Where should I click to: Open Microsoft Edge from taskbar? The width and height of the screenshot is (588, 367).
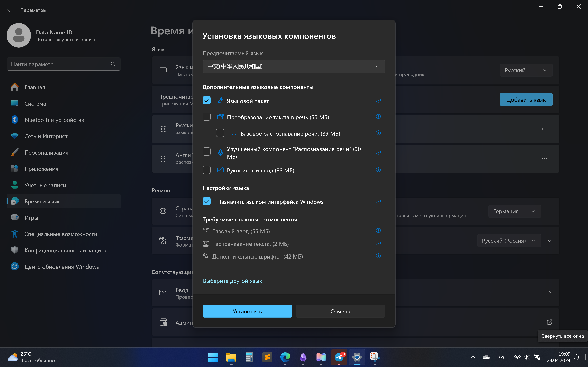285,357
